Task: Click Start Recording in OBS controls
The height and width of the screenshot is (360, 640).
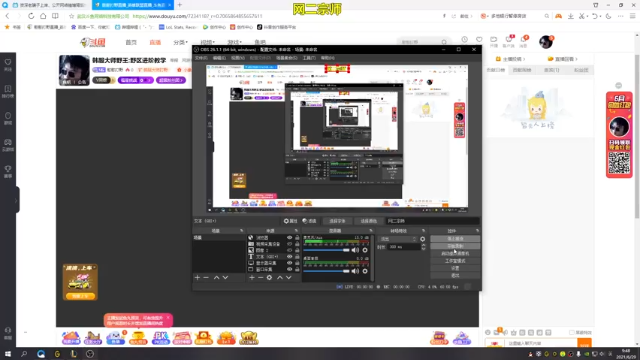Action: [x=455, y=246]
